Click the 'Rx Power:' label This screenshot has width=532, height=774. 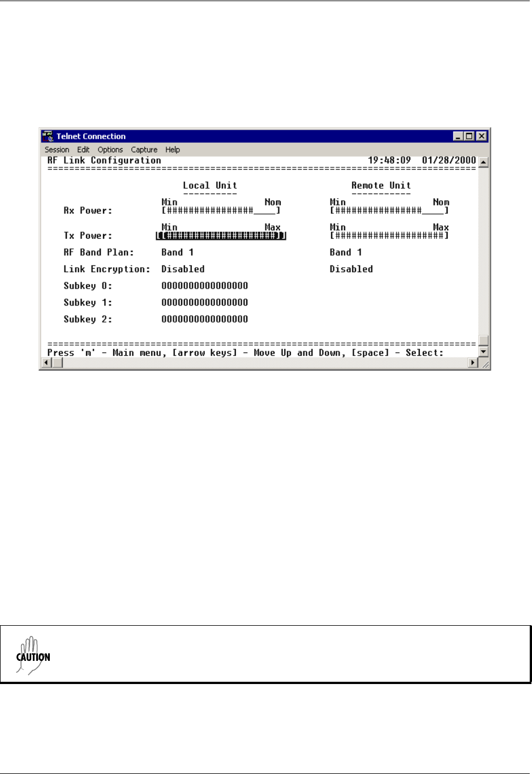pos(88,210)
